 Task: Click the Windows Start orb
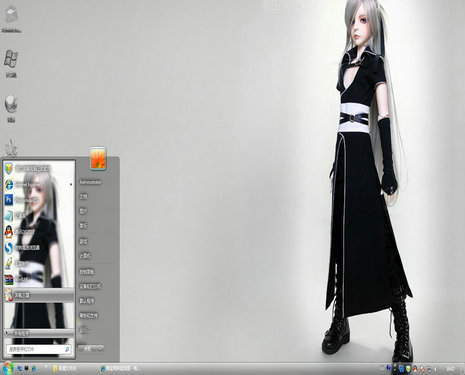(x=7, y=368)
